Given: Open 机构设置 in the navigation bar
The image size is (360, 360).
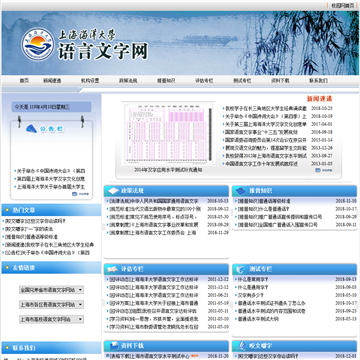Looking at the screenshot, I should point(90,81).
